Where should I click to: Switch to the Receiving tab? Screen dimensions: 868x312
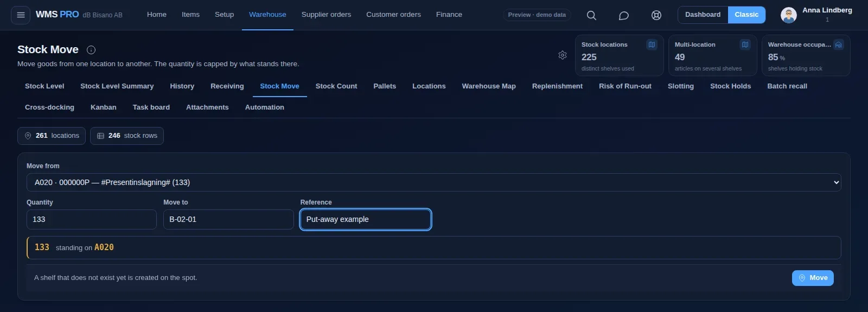click(x=227, y=86)
